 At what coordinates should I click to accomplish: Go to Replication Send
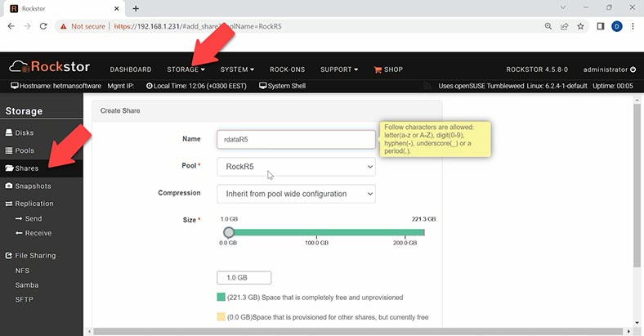coord(29,218)
